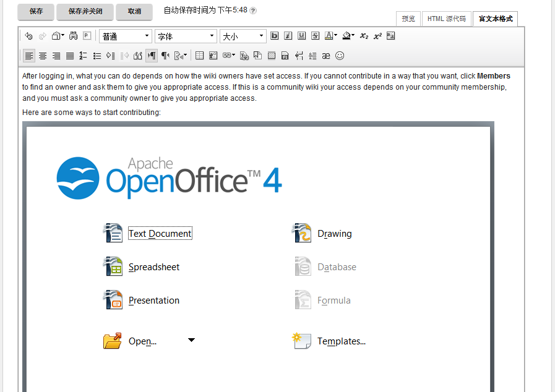Toggle left-to-right text direction
555x392 pixels.
coord(152,56)
